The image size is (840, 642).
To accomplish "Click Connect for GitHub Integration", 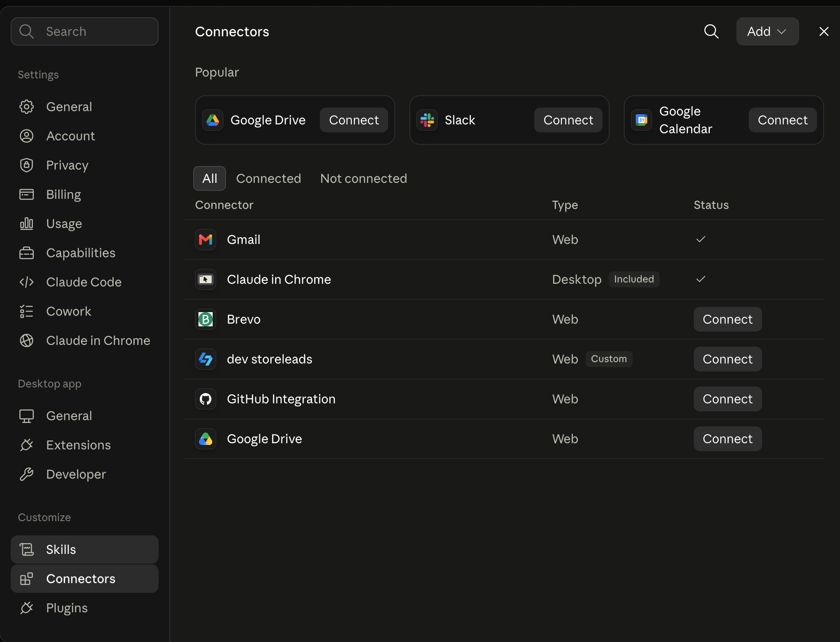I will coord(727,399).
